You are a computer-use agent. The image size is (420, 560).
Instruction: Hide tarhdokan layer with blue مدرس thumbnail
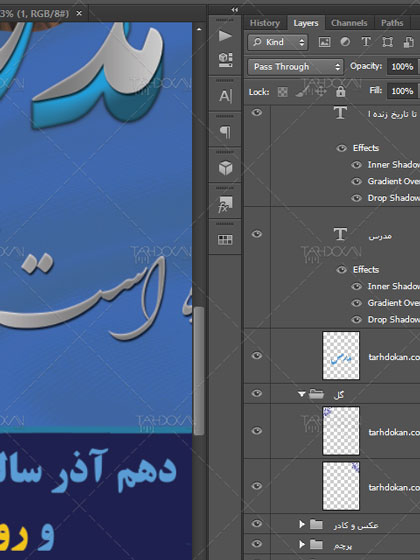[x=257, y=356]
